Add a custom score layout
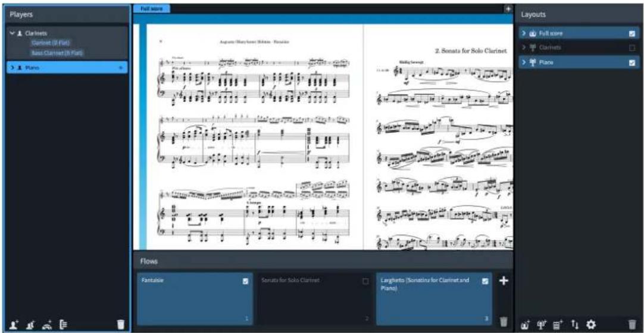This screenshot has height=333, width=644. [x=559, y=324]
